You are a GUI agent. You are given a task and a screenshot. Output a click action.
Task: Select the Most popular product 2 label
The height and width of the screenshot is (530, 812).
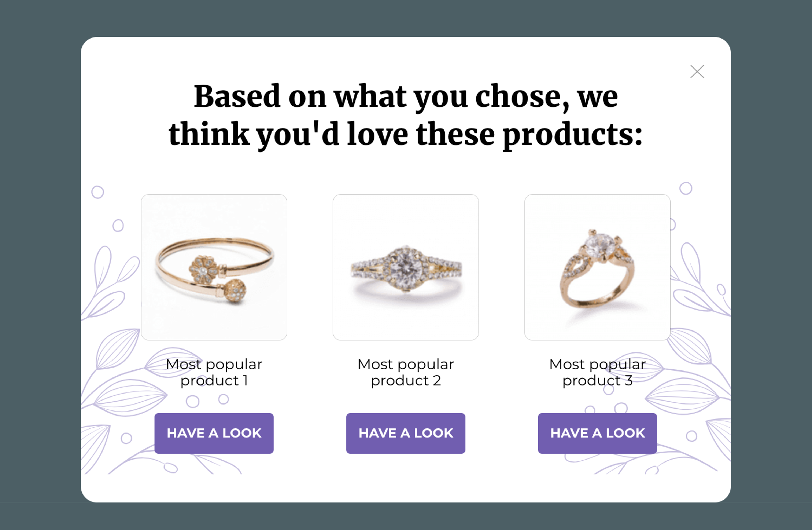[406, 372]
